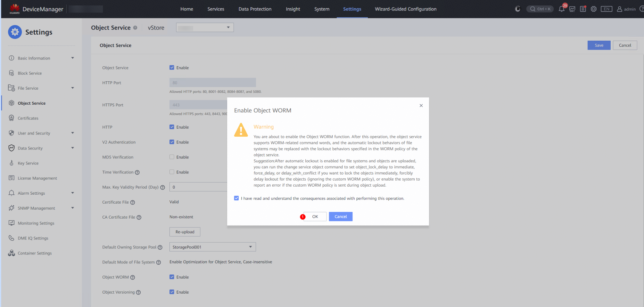Open the Settings tab in top navigation
The image size is (644, 307).
pyautogui.click(x=352, y=9)
